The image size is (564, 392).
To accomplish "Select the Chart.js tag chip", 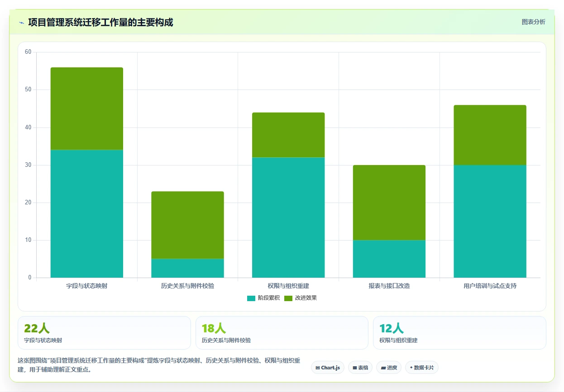I will (x=328, y=368).
